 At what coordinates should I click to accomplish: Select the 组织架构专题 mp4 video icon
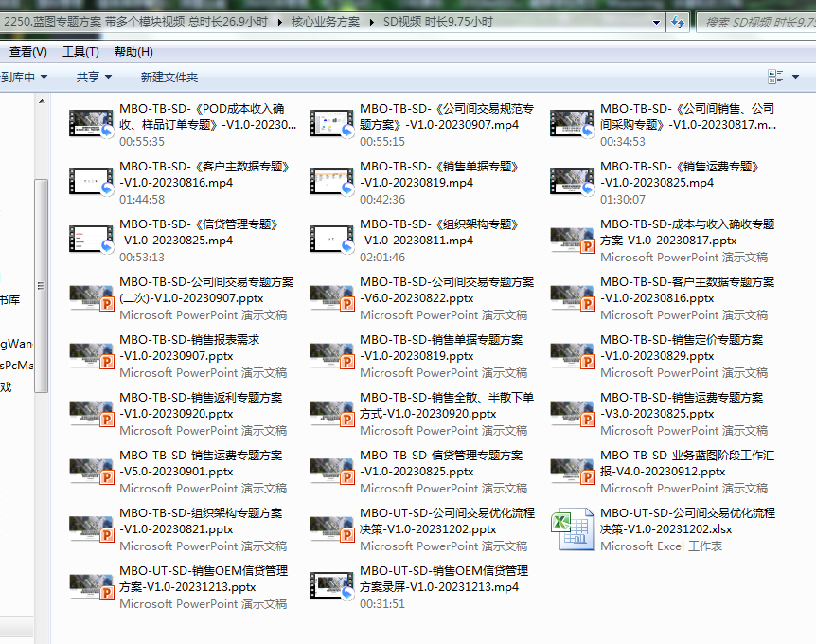(x=332, y=240)
